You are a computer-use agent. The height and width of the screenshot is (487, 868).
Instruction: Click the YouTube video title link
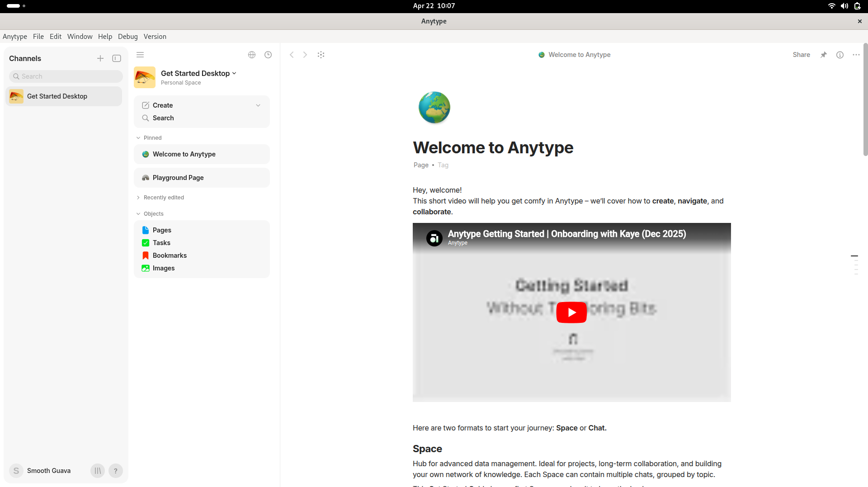(567, 234)
